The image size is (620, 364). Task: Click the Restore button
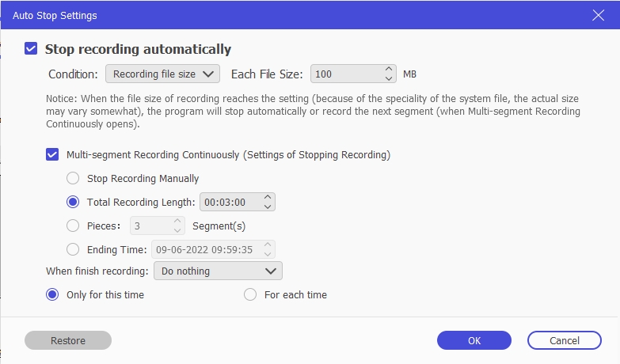tap(68, 340)
